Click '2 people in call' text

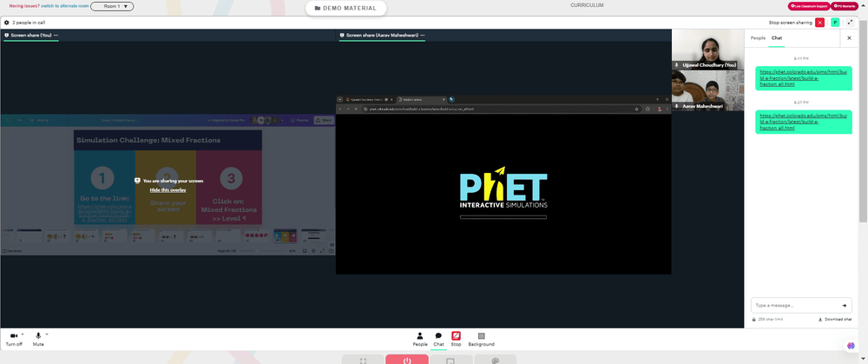(x=29, y=23)
